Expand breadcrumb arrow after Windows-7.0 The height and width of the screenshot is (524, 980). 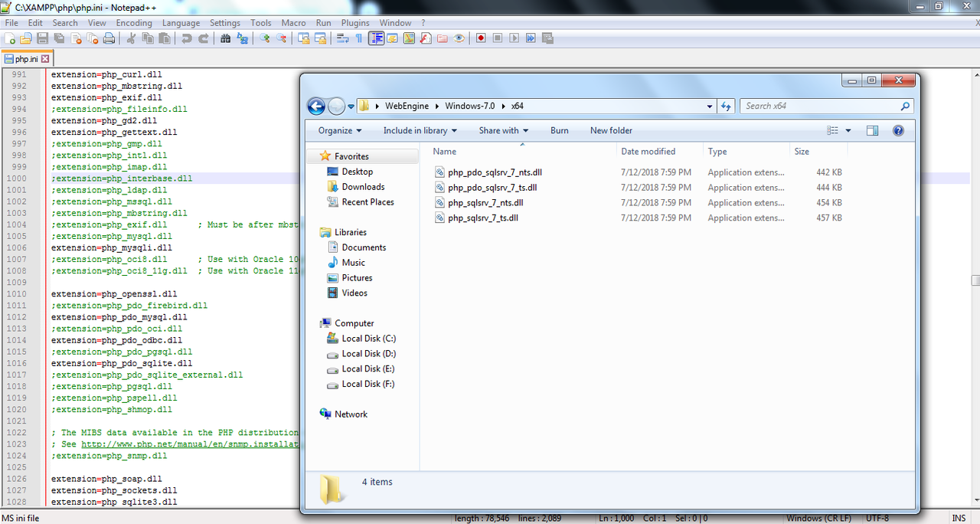[503, 106]
